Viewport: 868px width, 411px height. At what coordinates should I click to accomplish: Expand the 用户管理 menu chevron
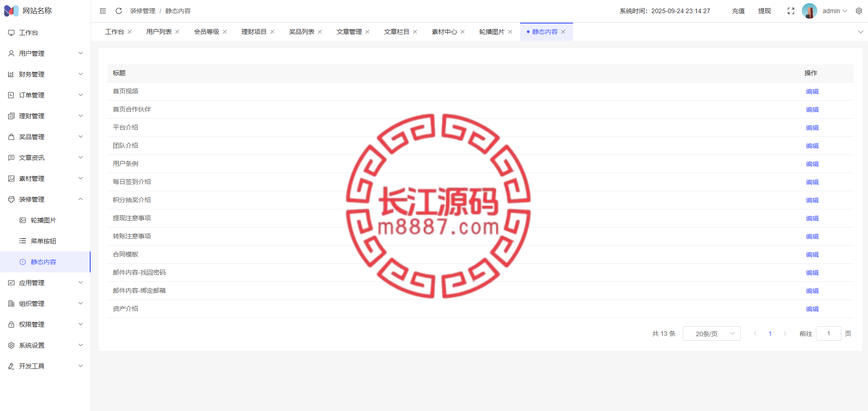[81, 53]
